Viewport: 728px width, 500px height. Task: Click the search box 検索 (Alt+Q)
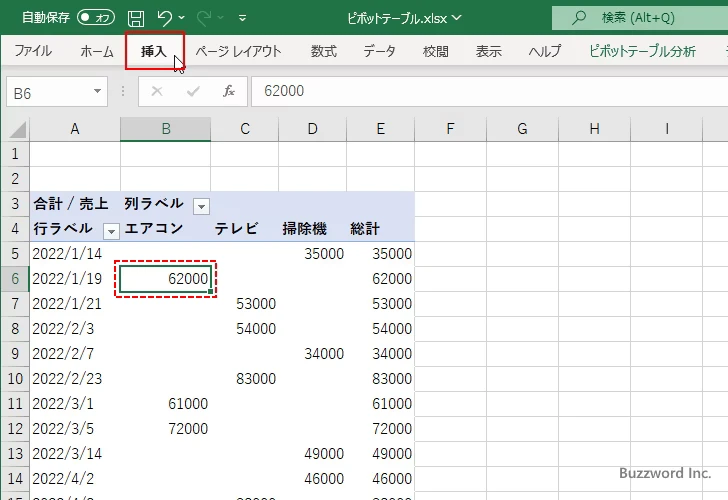pos(640,18)
